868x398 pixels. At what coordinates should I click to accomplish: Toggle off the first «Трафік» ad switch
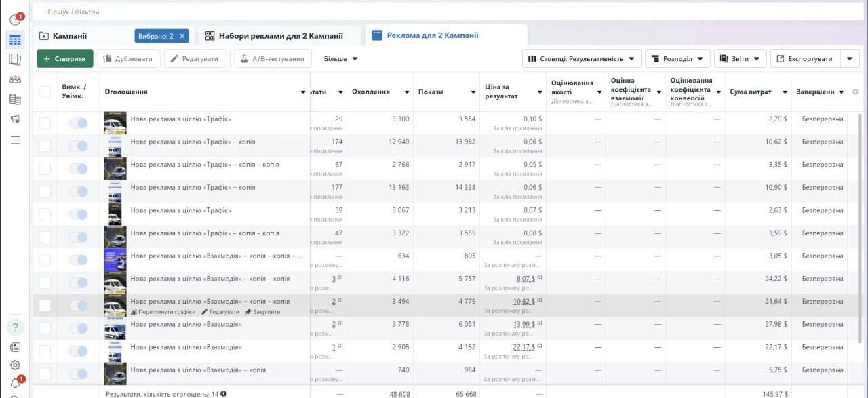click(x=78, y=123)
